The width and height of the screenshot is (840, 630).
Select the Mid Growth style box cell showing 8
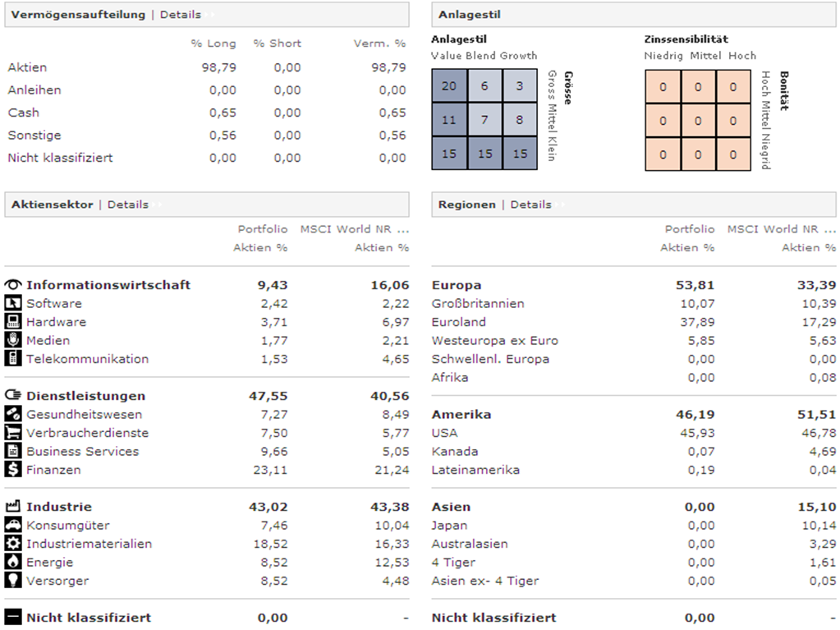pos(519,120)
